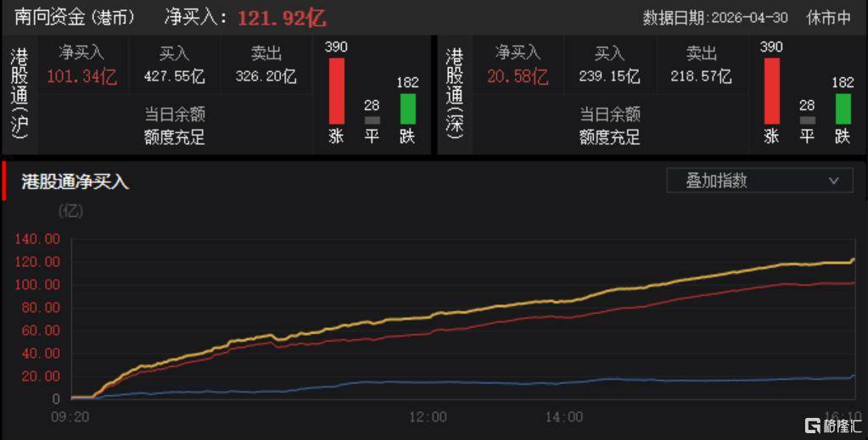Click Shanghai sell amount 326.20亿
This screenshot has width=868, height=440.
coord(266,76)
